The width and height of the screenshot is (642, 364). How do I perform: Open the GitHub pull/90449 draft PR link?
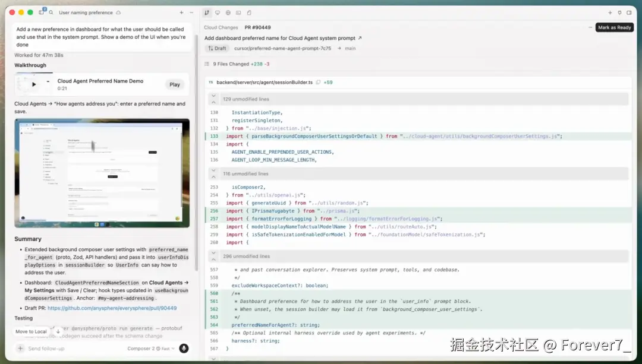click(112, 308)
